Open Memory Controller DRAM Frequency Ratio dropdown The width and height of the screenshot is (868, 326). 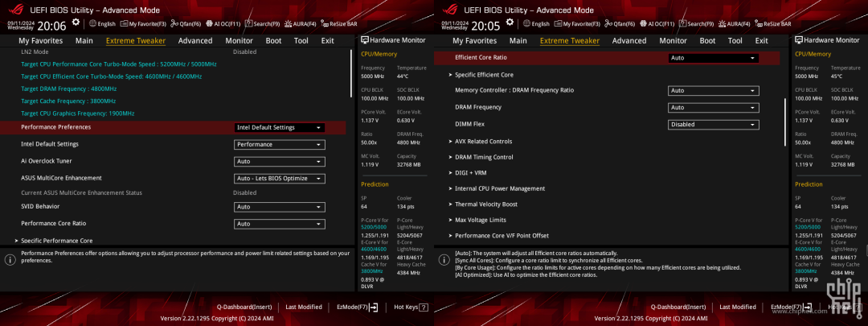tap(714, 91)
